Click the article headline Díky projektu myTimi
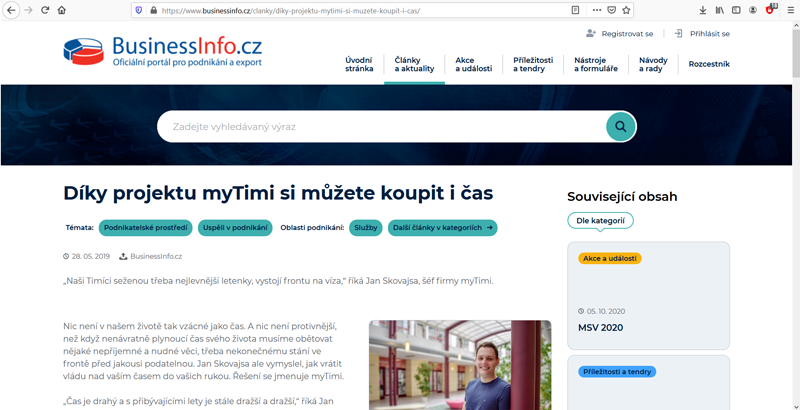 tap(278, 193)
